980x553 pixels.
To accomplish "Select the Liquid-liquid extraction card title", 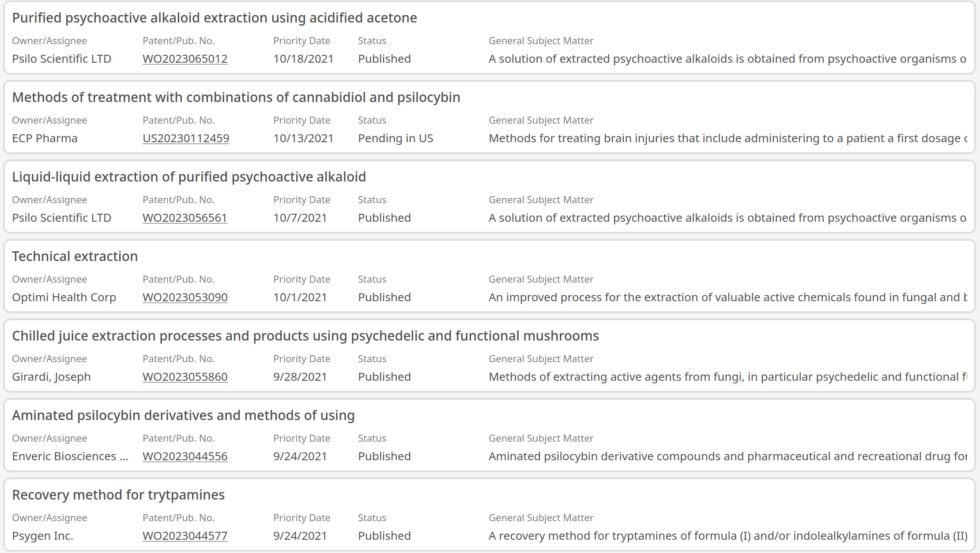I will pos(189,177).
